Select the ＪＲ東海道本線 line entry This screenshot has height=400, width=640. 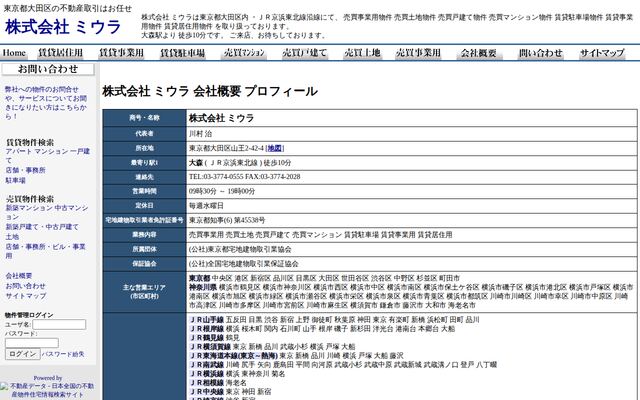tap(233, 356)
